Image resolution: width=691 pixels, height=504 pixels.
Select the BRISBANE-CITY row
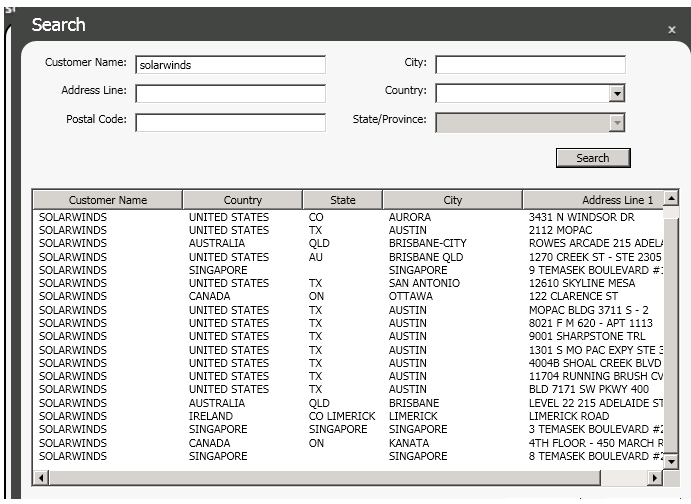click(x=348, y=243)
